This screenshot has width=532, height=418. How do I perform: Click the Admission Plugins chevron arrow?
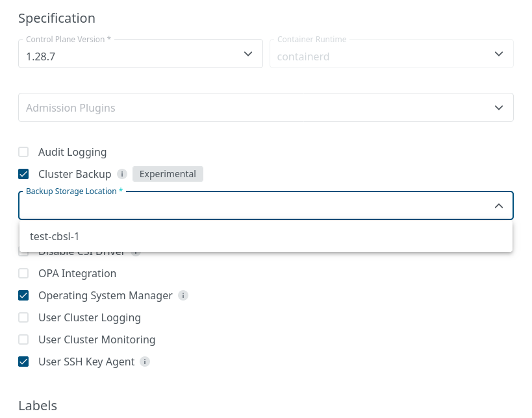point(499,108)
